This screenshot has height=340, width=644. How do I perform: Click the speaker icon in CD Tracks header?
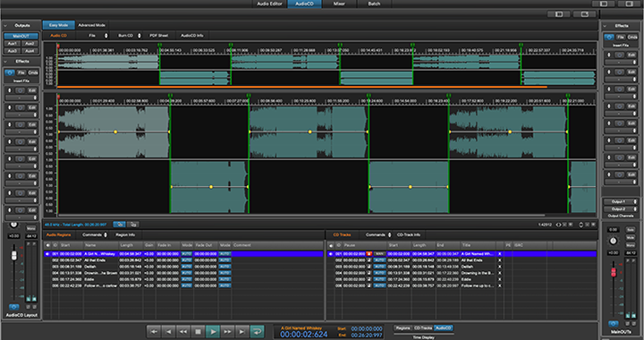click(331, 245)
